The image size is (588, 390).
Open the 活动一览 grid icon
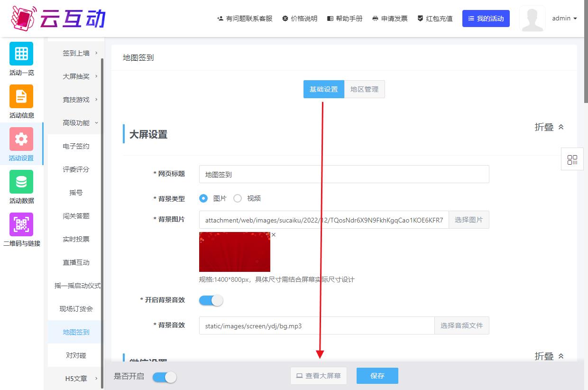(x=21, y=54)
